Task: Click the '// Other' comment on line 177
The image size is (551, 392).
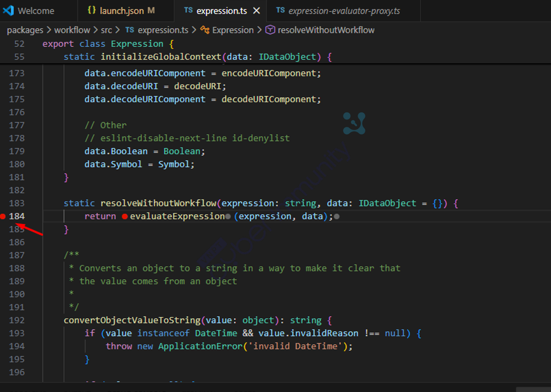Action: [105, 126]
